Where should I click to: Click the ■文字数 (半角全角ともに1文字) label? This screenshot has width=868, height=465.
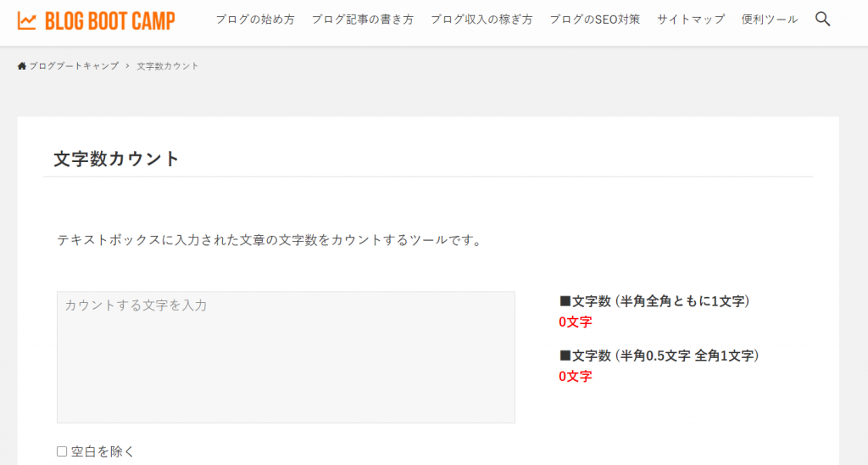pos(654,301)
